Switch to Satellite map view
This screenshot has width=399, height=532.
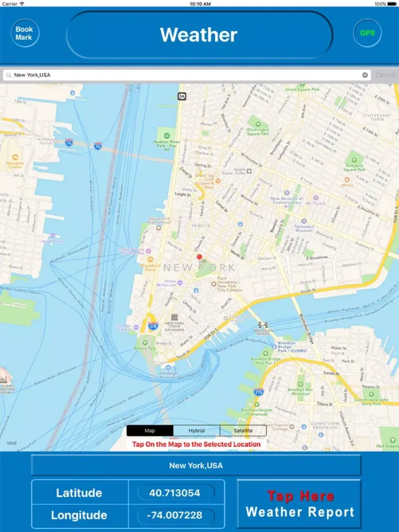click(x=243, y=430)
